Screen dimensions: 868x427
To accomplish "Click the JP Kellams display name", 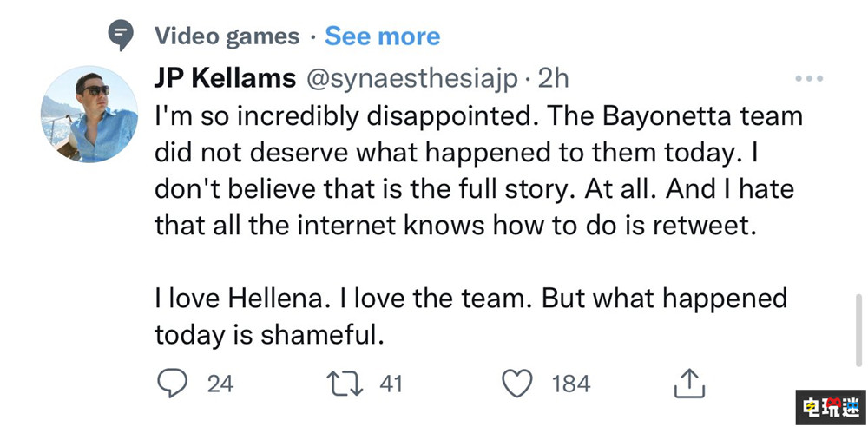I will tap(224, 78).
